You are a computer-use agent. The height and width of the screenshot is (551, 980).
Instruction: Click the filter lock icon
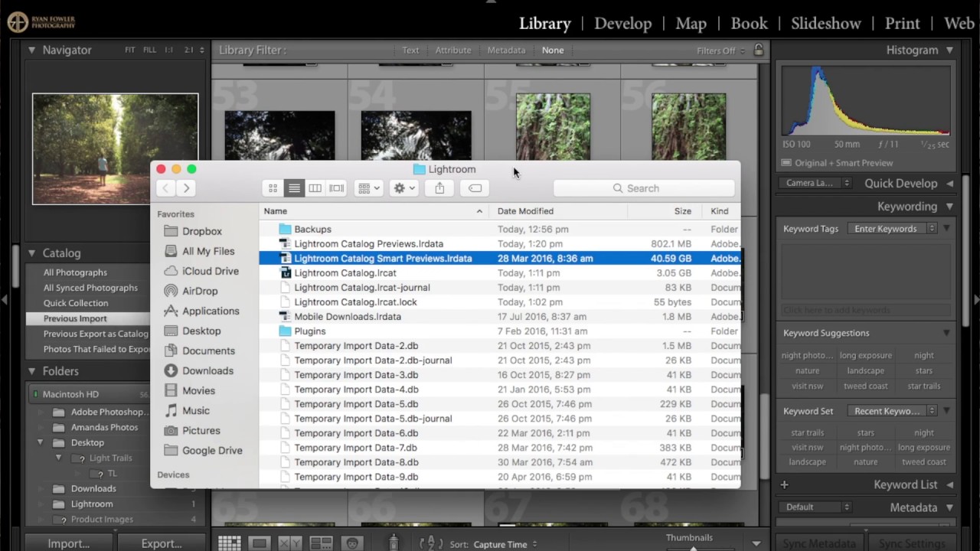click(759, 50)
